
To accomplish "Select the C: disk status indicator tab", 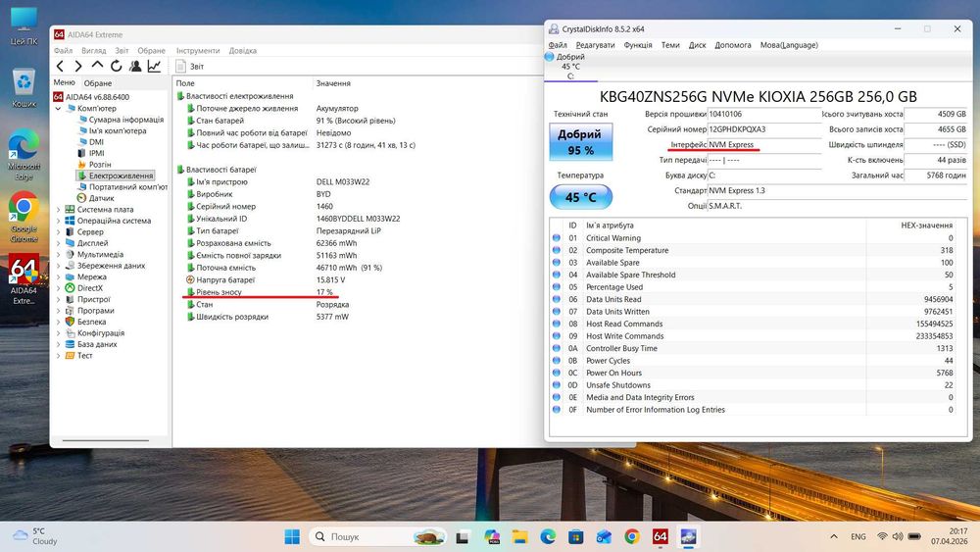I will [570, 67].
